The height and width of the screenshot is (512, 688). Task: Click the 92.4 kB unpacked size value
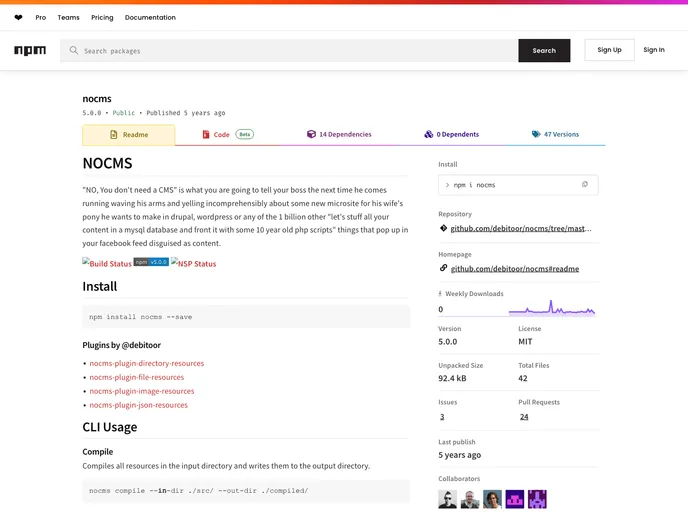coord(452,378)
